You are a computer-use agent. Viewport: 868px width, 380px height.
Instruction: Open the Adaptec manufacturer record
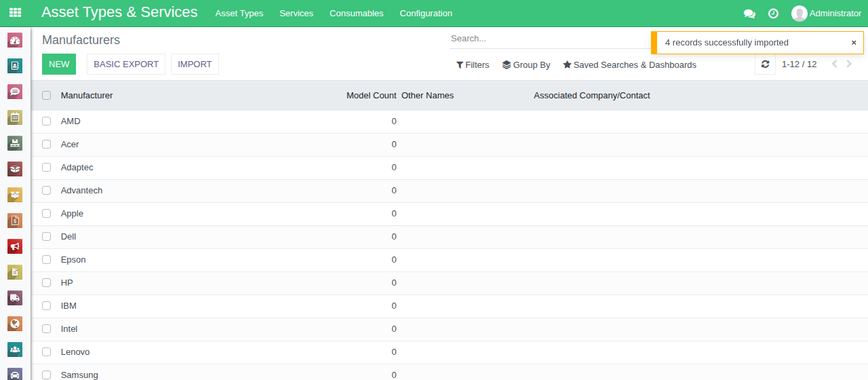[x=77, y=168]
